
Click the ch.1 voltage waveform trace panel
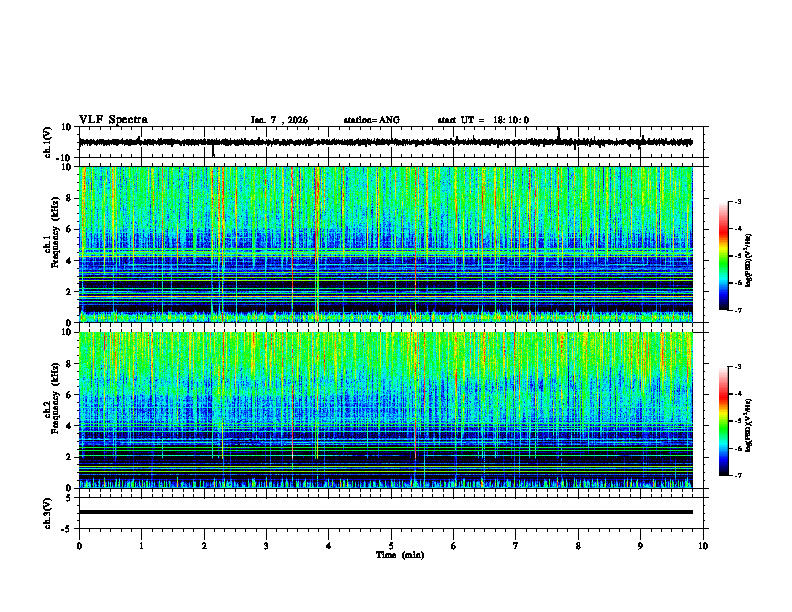(393, 142)
